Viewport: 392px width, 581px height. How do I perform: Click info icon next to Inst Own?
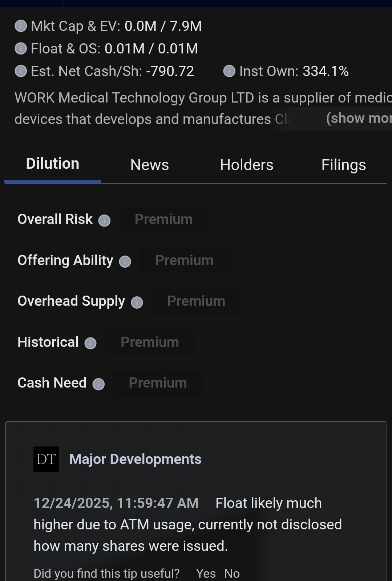(229, 71)
